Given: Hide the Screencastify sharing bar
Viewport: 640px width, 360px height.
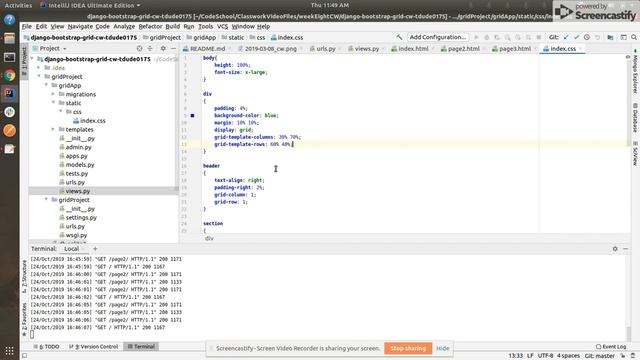Looking at the screenshot, I should [x=442, y=348].
